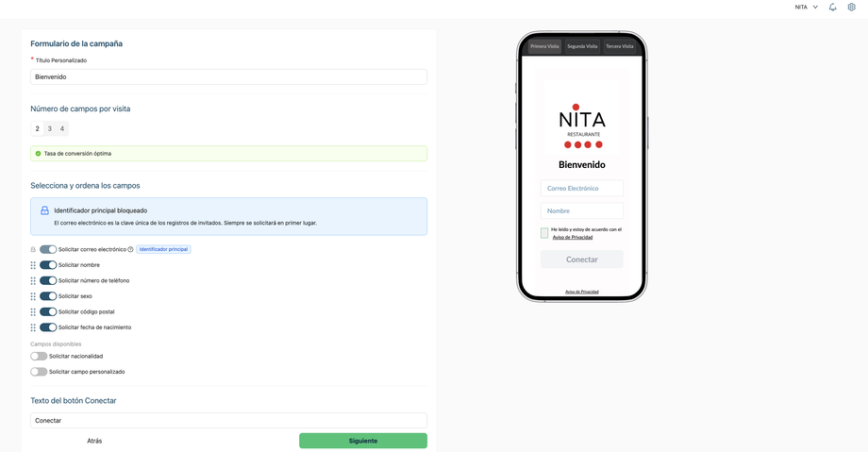Open the NITA account dropdown

click(806, 8)
